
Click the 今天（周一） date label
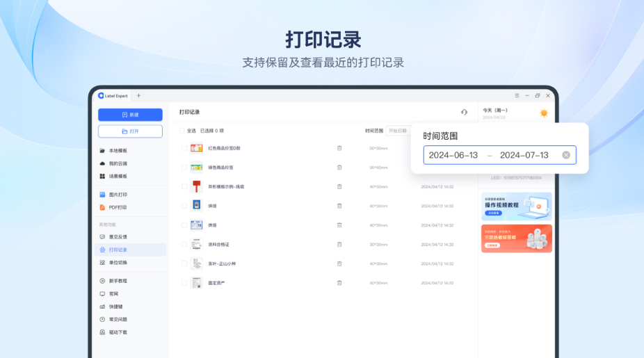click(495, 111)
